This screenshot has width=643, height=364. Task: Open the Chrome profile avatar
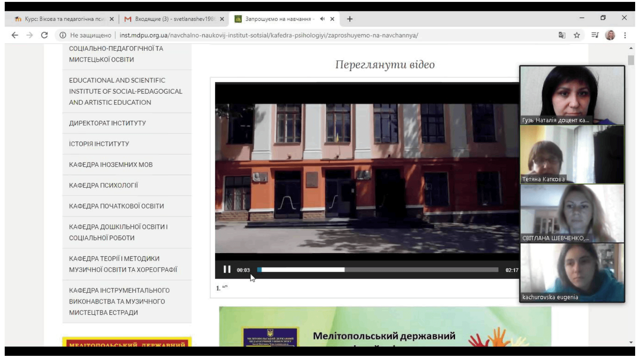pyautogui.click(x=610, y=35)
